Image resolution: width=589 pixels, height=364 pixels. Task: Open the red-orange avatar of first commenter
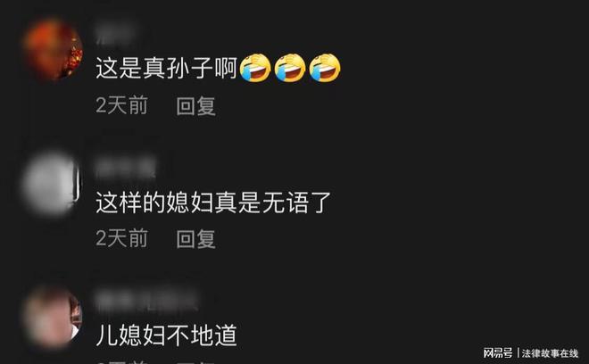[53, 50]
